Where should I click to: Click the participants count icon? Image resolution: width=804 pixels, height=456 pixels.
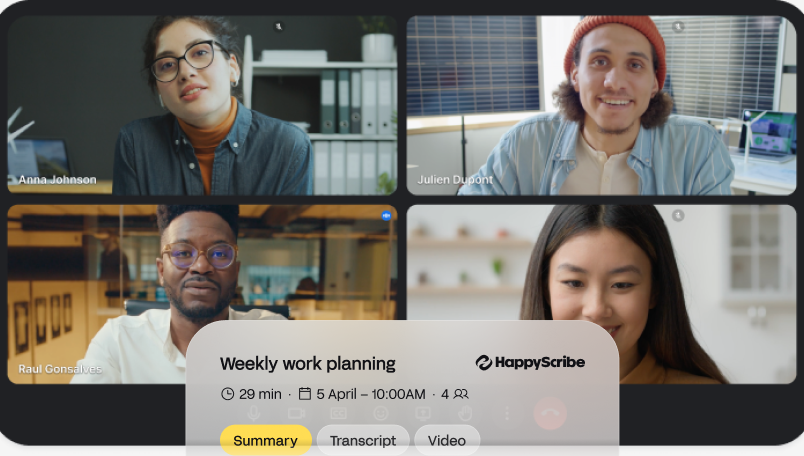[461, 394]
